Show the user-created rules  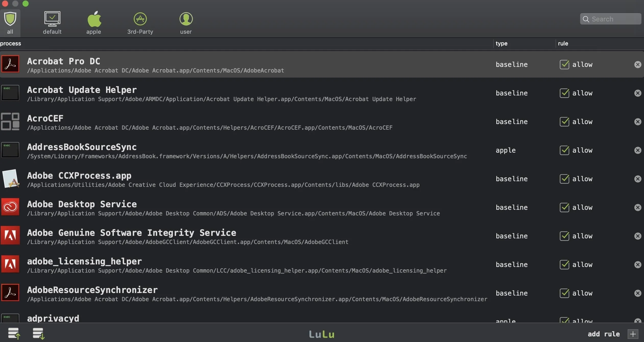[186, 19]
